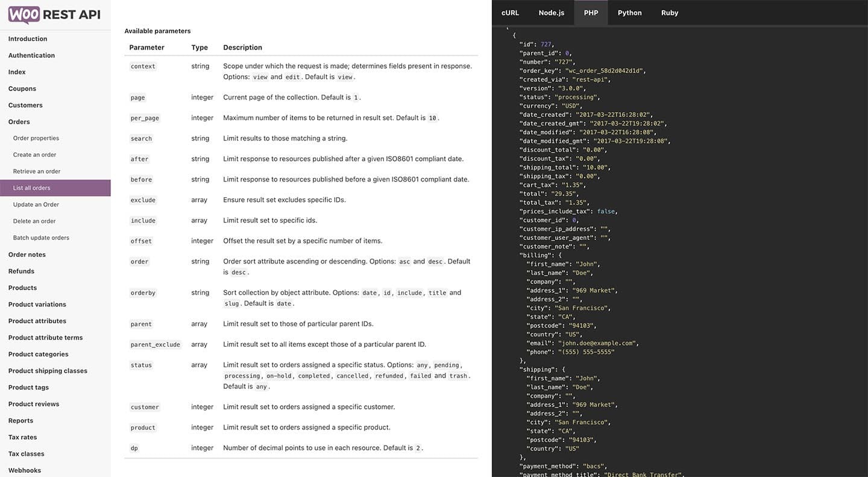Screen dimensions: 868x477
Task: Open the Webhooks section
Action: pos(25,470)
